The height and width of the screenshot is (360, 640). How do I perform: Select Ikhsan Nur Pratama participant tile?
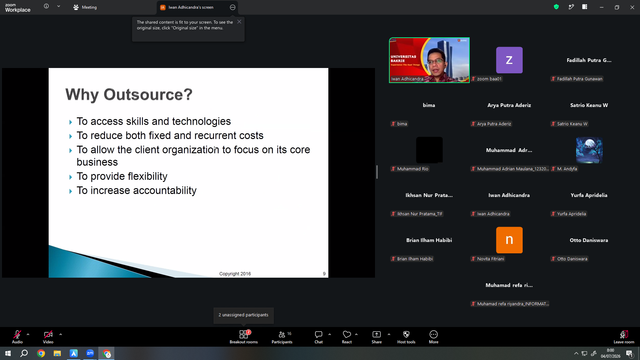429,195
